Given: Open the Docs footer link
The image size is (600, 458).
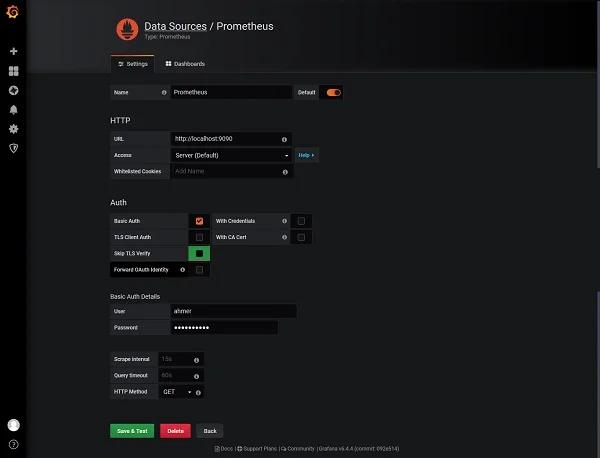Looking at the screenshot, I should pyautogui.click(x=224, y=449).
